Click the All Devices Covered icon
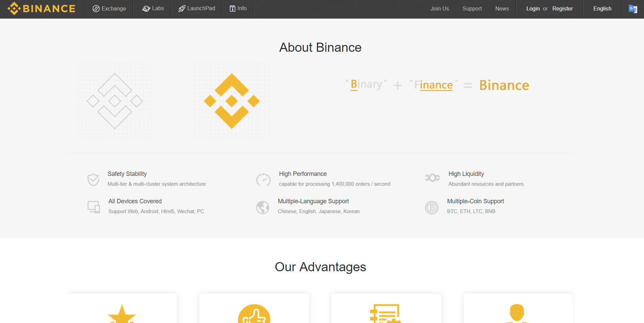 click(94, 207)
